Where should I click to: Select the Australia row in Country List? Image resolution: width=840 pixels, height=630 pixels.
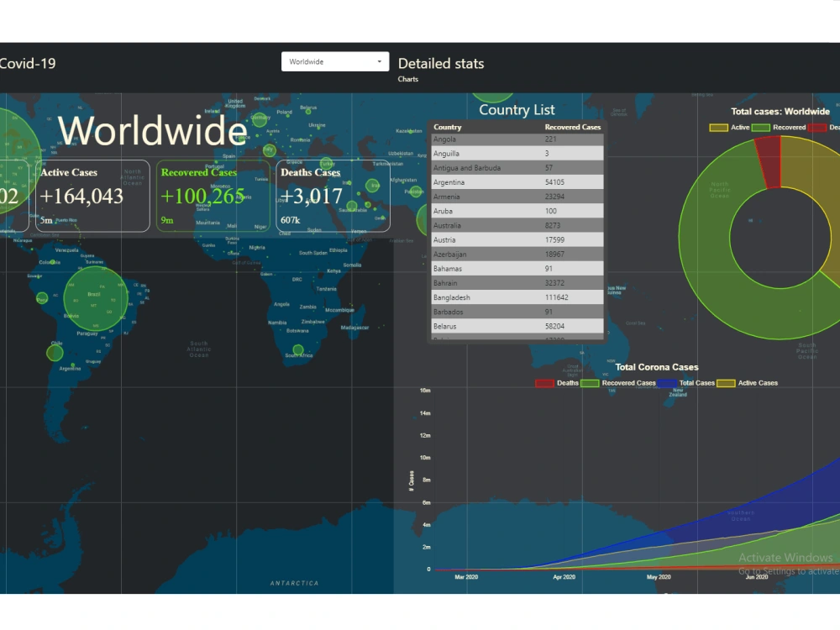coord(517,225)
